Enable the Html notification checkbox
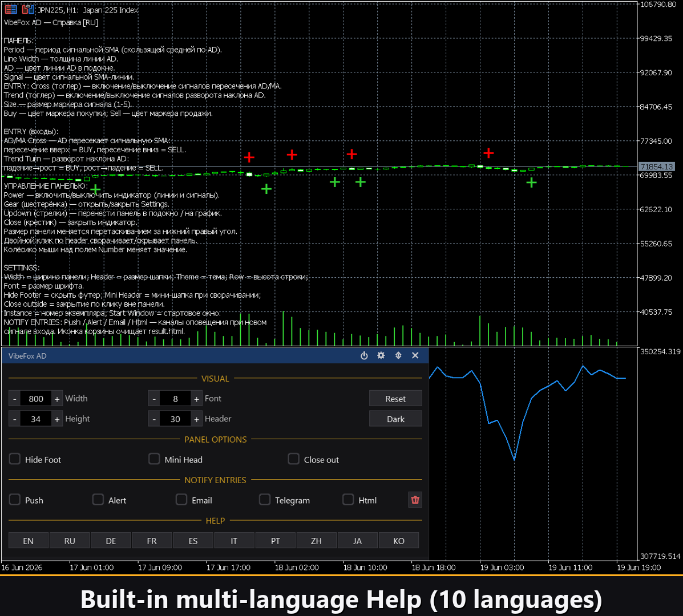The height and width of the screenshot is (616, 683). point(348,499)
